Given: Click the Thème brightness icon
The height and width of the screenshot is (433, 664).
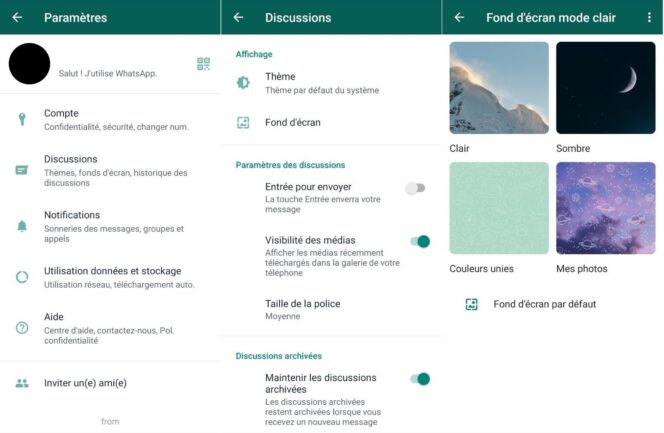Looking at the screenshot, I should 243,82.
